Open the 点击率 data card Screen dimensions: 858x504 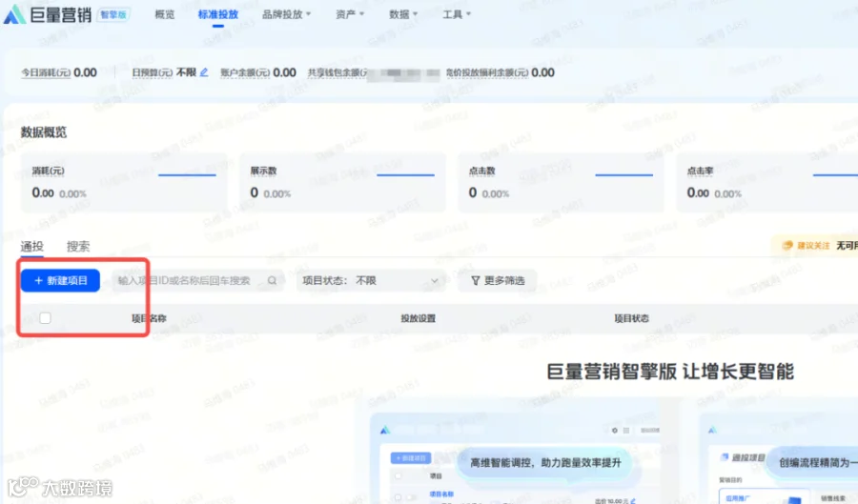[x=767, y=183]
